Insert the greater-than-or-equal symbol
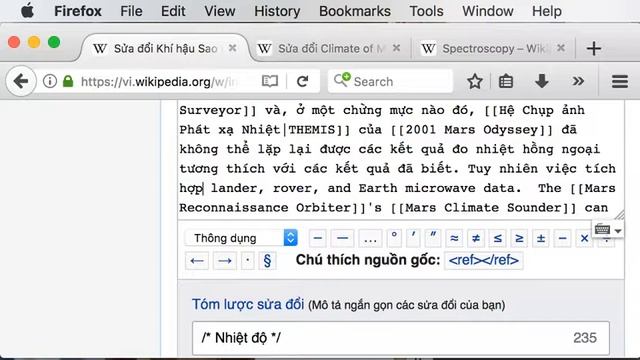 pos(519,238)
